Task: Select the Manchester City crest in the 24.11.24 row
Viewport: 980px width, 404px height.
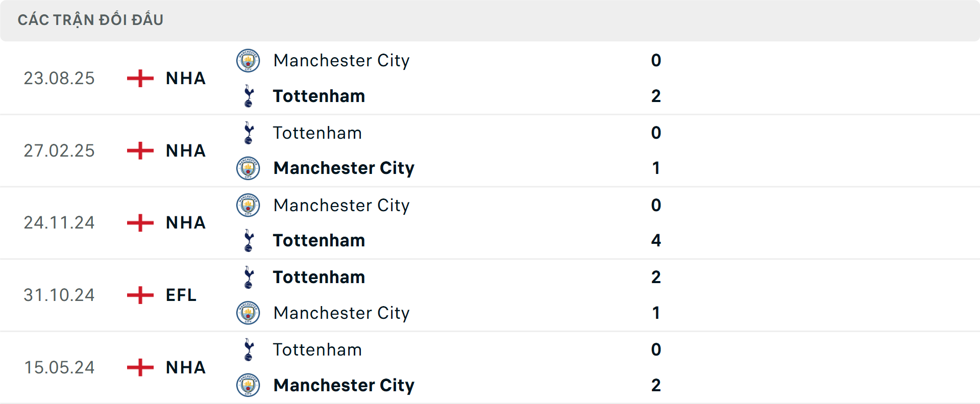Action: [248, 206]
